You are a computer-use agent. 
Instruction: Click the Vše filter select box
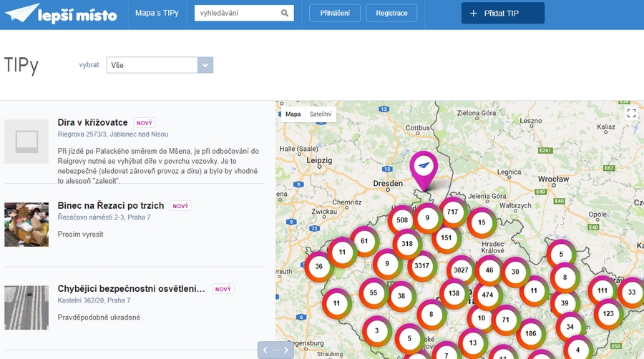(x=160, y=65)
